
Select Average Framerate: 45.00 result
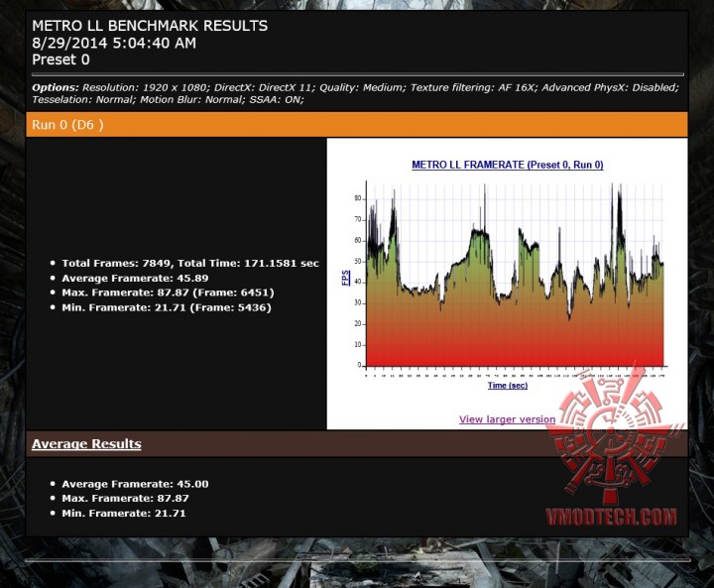(135, 484)
